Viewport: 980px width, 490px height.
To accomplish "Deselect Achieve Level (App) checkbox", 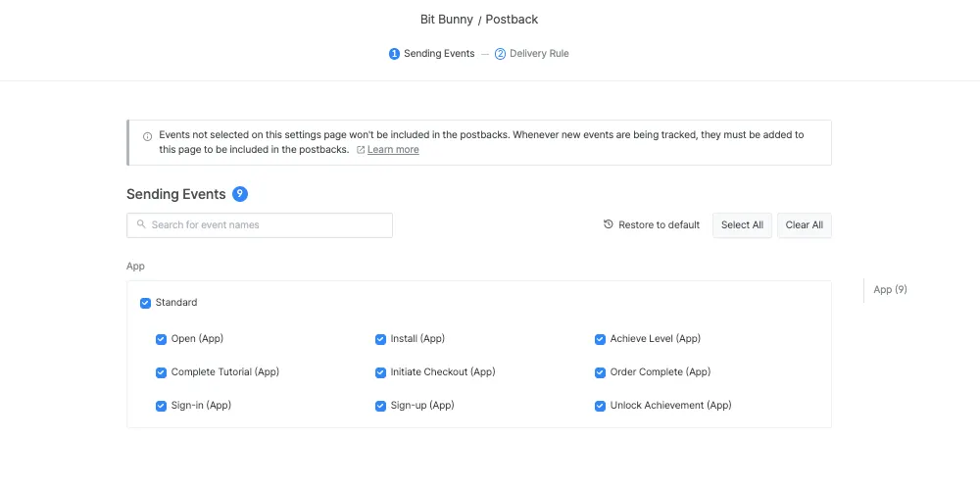I will 601,339.
